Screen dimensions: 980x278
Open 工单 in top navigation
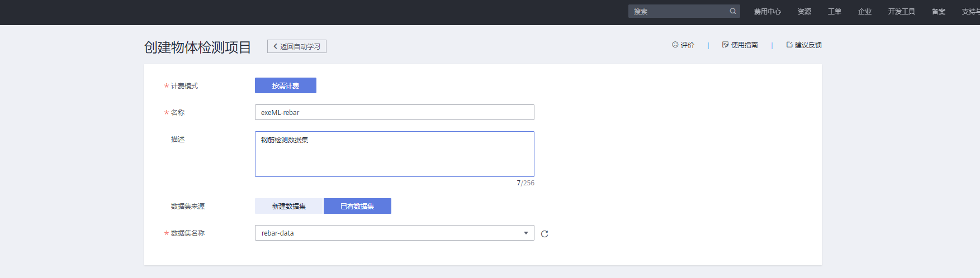834,11
